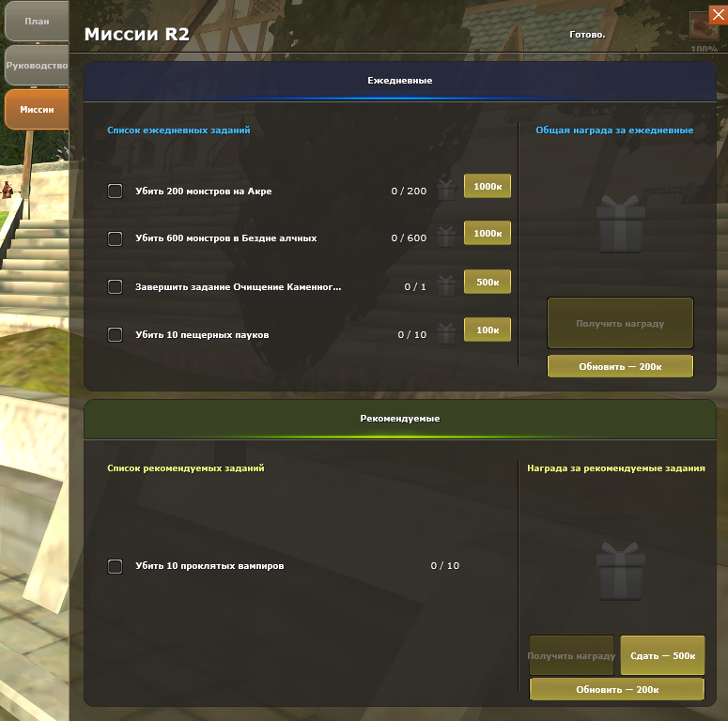
Task: Click large gift under Награда за рекомендуемые задания
Action: [x=620, y=571]
